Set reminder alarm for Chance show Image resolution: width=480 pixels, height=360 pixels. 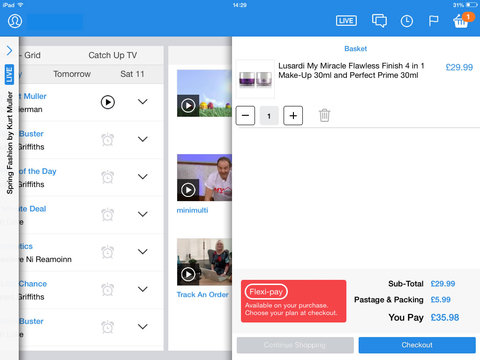[x=108, y=289]
